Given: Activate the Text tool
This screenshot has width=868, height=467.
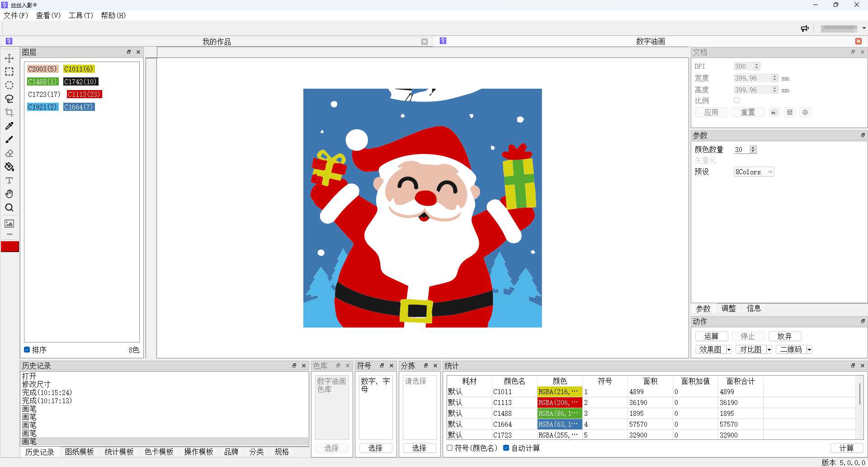Looking at the screenshot, I should pyautogui.click(x=9, y=181).
